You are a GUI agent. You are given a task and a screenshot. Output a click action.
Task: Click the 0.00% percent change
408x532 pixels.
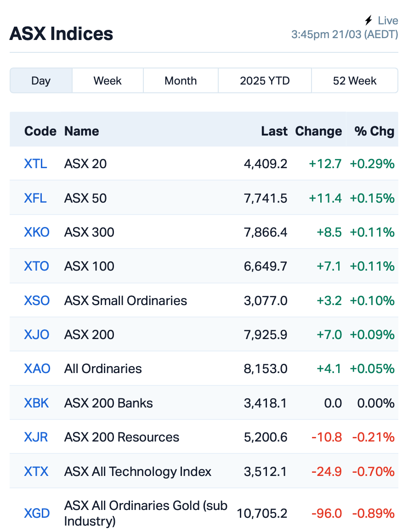click(x=376, y=403)
